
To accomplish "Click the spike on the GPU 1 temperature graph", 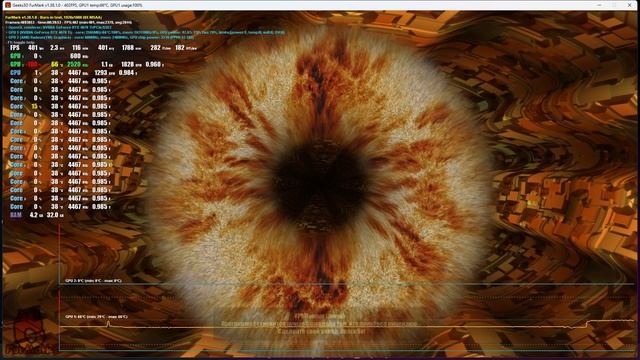I will click(108, 324).
